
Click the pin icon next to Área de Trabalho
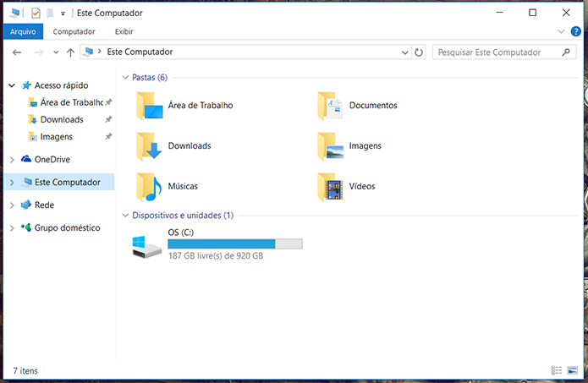tap(108, 102)
